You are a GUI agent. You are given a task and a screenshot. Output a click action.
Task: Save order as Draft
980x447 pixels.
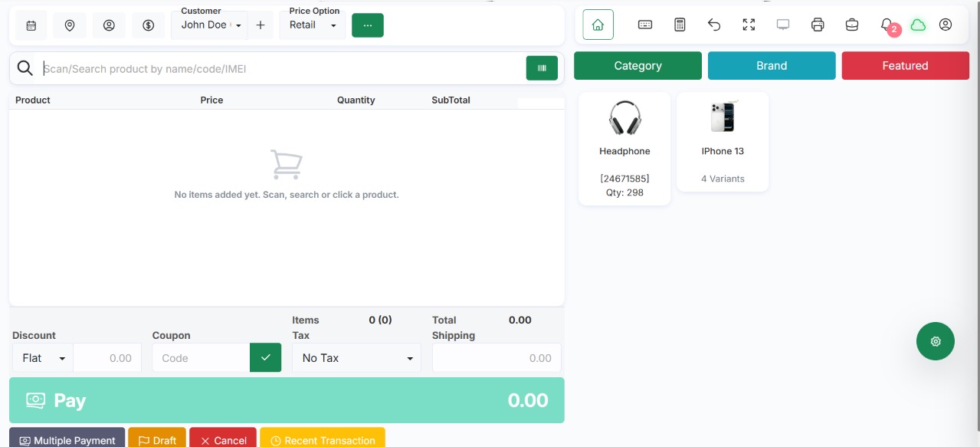click(157, 439)
